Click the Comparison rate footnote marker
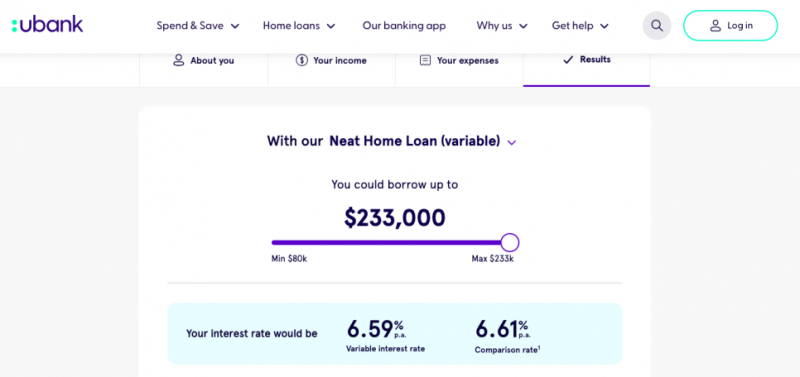800x377 pixels. click(539, 348)
